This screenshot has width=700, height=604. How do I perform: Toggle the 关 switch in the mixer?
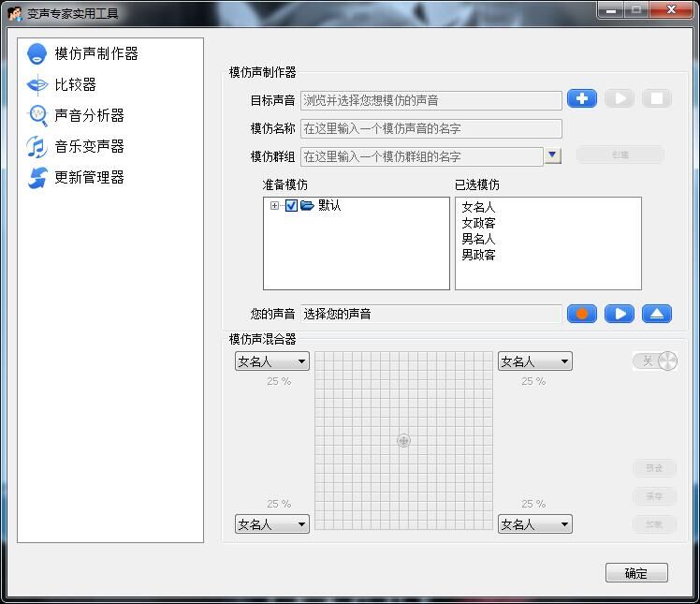pos(655,361)
